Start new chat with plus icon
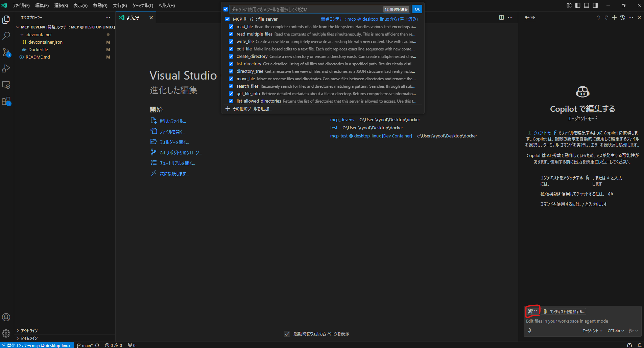Screen dimensions: 644x348 click(x=615, y=18)
